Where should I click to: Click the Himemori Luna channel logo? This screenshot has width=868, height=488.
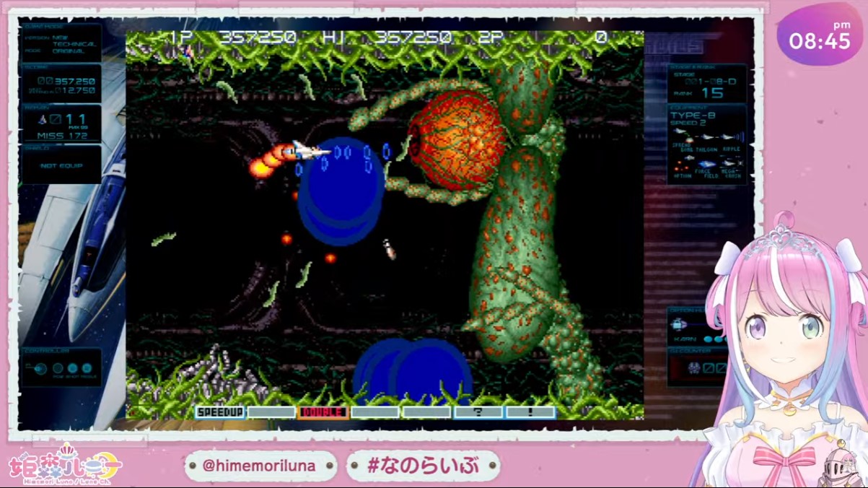[65, 464]
